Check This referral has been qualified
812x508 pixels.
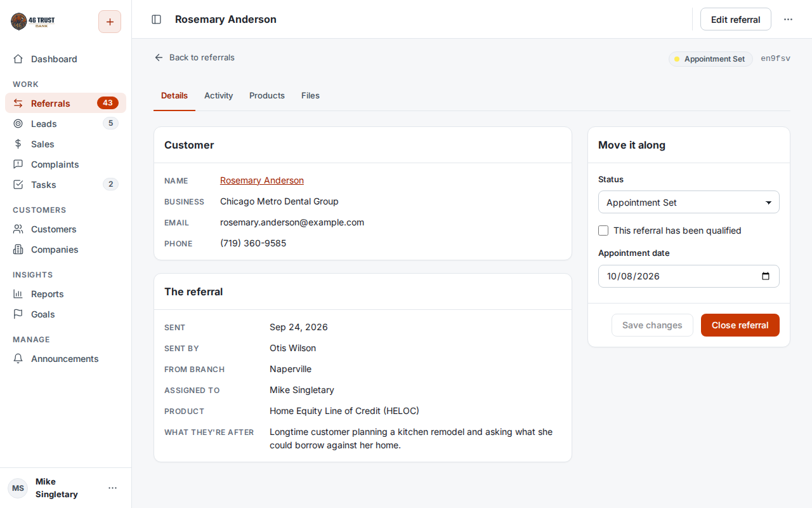click(603, 231)
